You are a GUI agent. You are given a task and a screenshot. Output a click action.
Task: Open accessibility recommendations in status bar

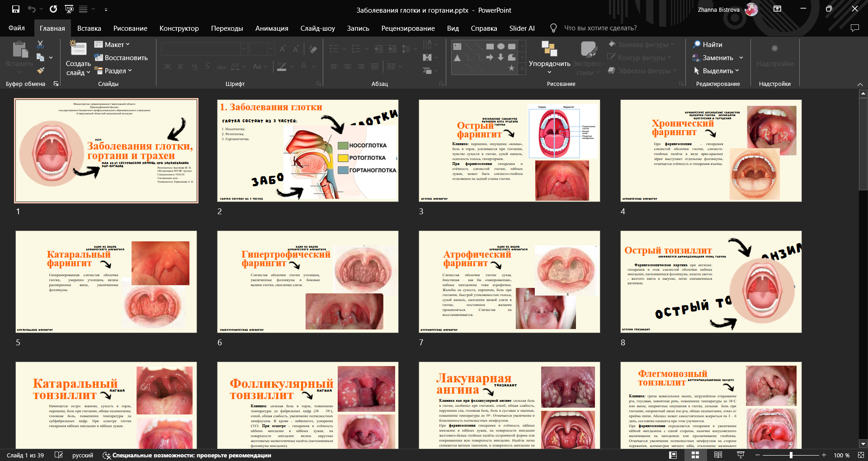[187, 455]
